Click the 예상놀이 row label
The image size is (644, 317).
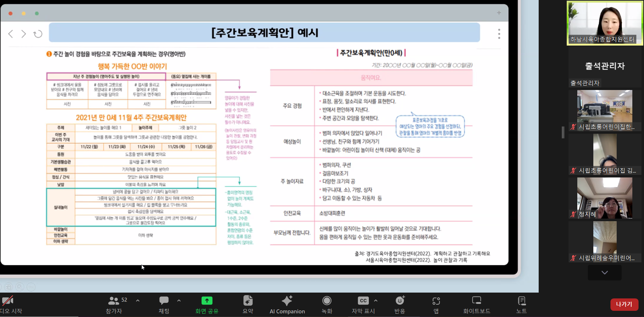point(292,141)
